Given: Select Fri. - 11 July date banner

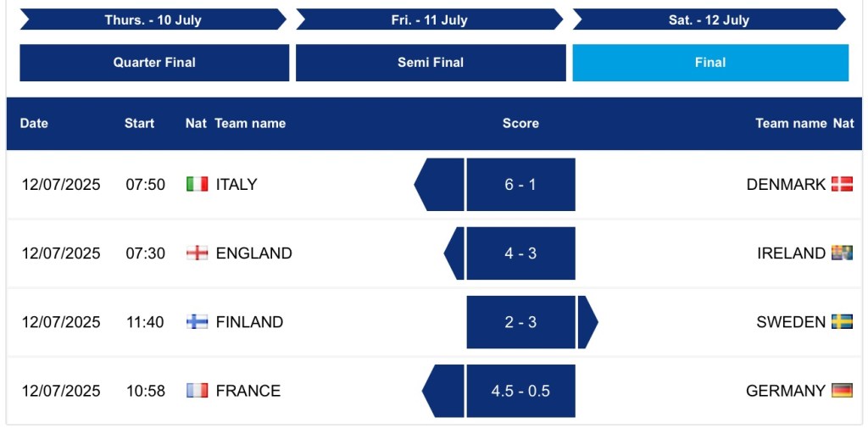Looking at the screenshot, I should pos(430,19).
